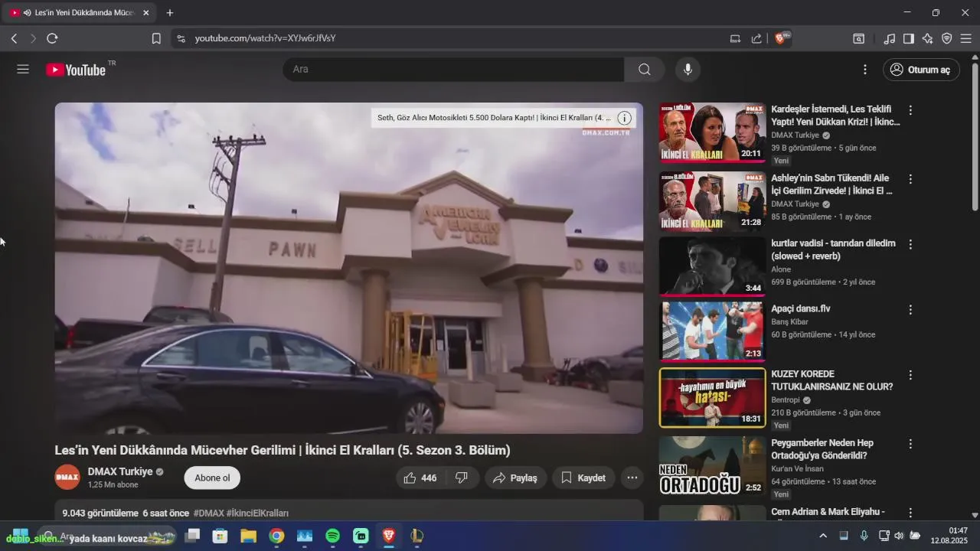Click the 'Ara' YouTube search field

pos(453,70)
